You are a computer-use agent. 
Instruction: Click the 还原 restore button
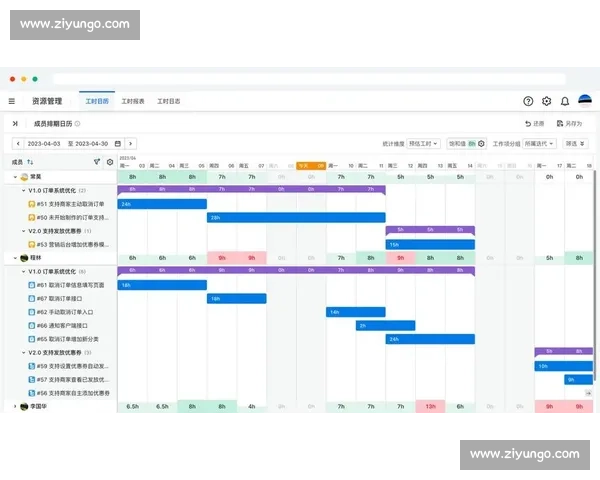click(535, 123)
